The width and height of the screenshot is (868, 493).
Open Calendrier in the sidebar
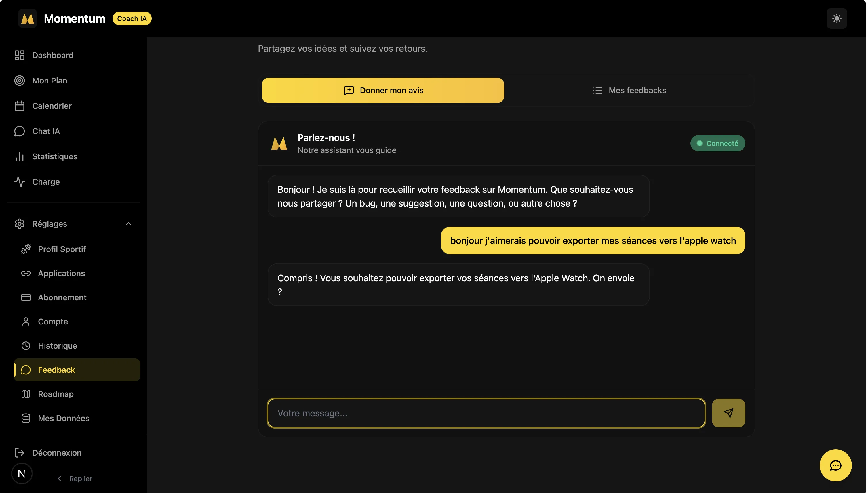[52, 106]
